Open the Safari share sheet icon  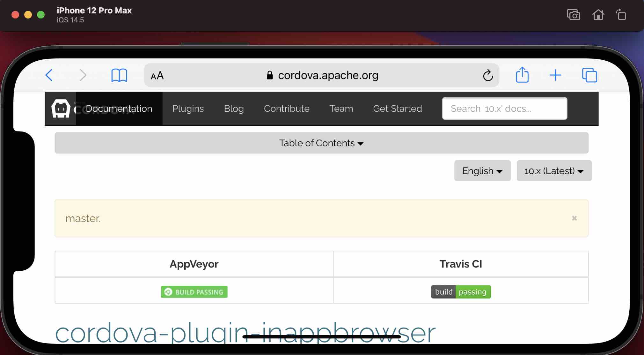(x=522, y=75)
